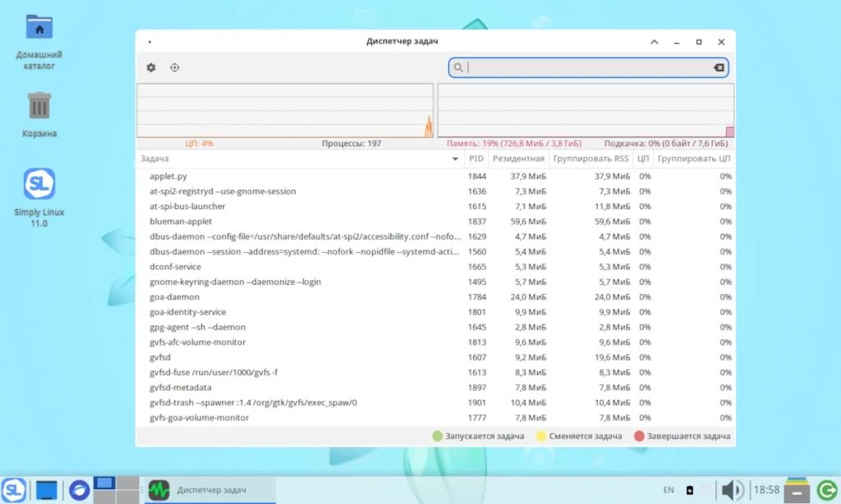Sort by Резидентная memory column
The image size is (841, 504).
click(518, 158)
